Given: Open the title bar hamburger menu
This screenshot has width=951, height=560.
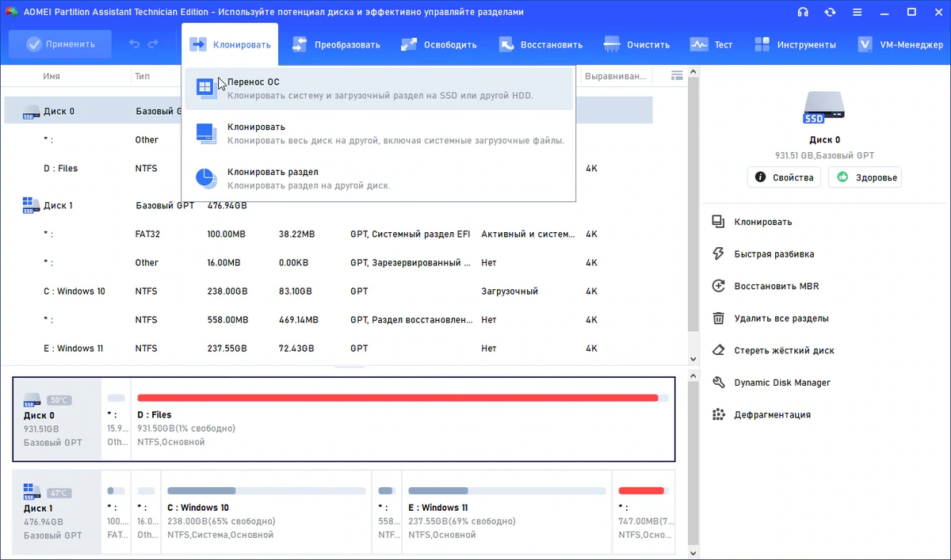Looking at the screenshot, I should pos(857,12).
